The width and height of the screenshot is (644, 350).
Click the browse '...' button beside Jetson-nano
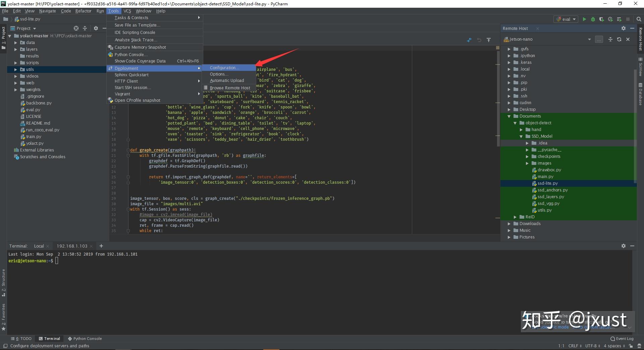click(x=599, y=39)
